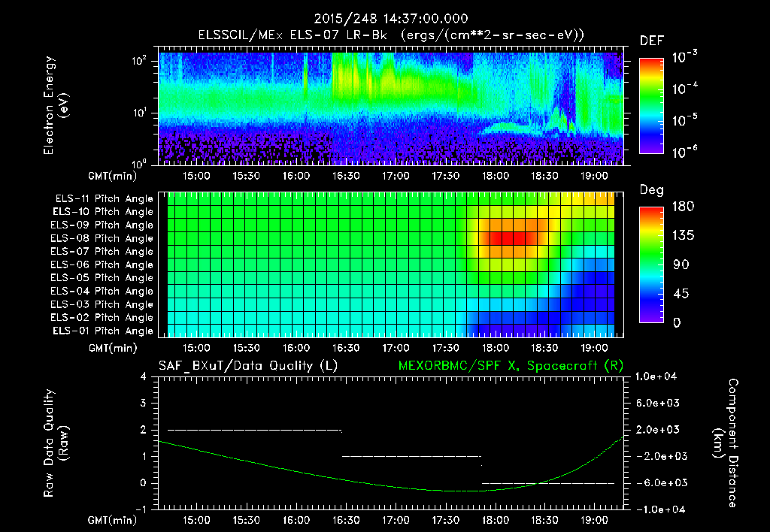770x532 pixels.
Task: Click 16:30 time tick under pitch angle panel
Action: (x=346, y=349)
